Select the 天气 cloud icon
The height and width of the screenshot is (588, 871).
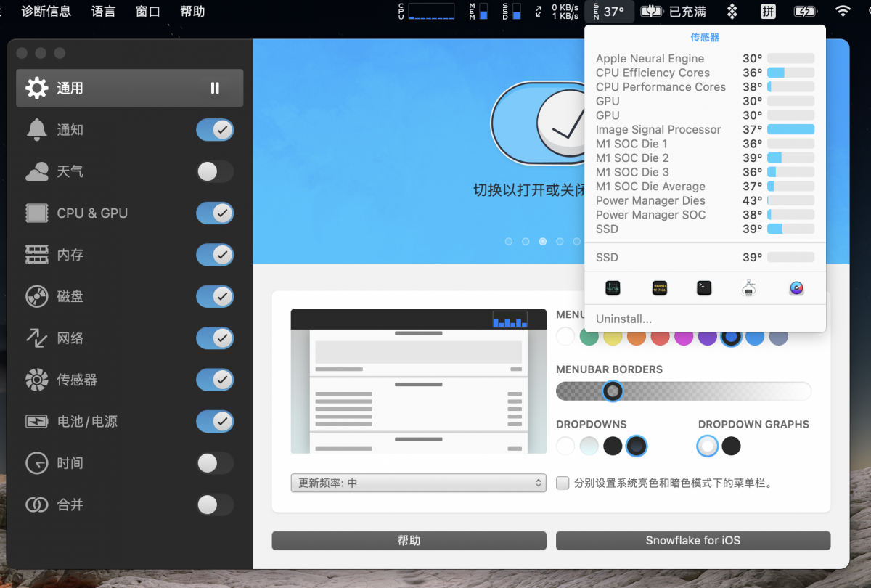(x=37, y=172)
